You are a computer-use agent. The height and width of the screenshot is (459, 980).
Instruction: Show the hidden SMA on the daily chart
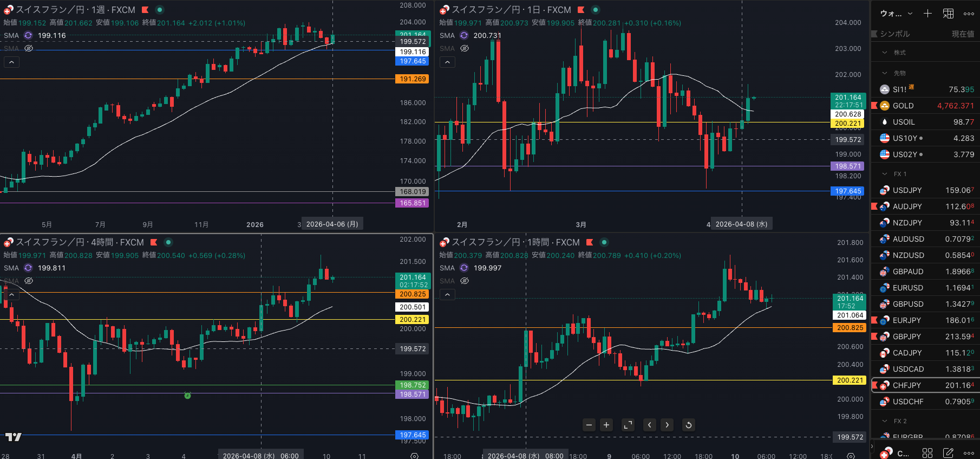465,48
